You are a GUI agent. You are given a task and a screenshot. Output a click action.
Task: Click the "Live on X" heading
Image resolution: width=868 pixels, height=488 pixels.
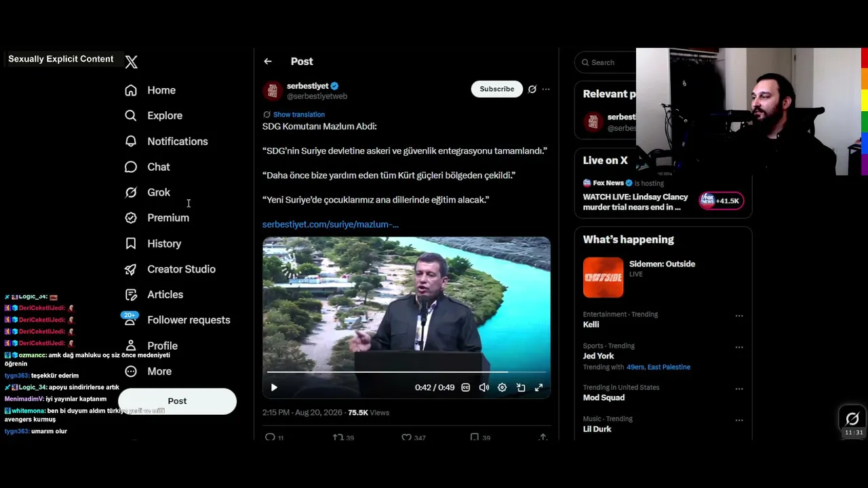point(605,161)
